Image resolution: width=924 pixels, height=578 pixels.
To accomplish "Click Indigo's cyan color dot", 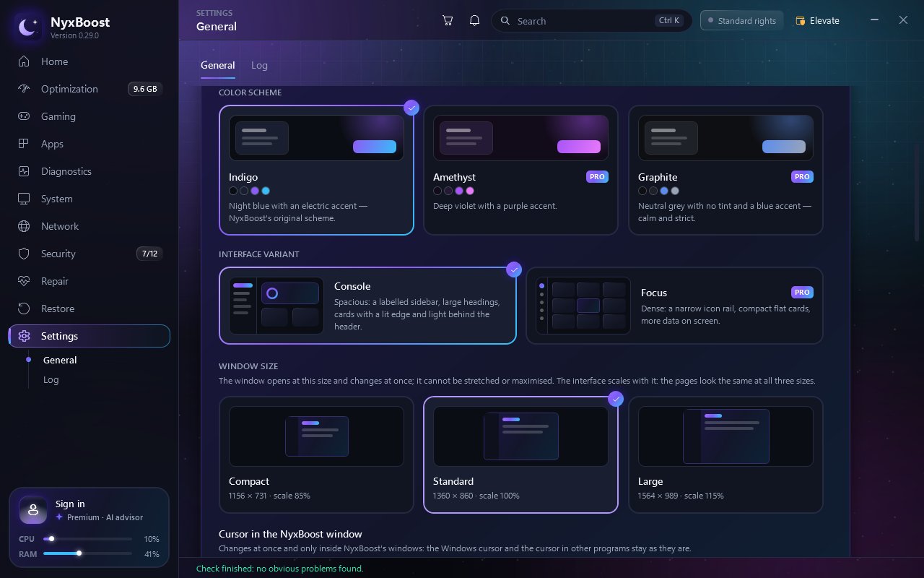I will (266, 191).
